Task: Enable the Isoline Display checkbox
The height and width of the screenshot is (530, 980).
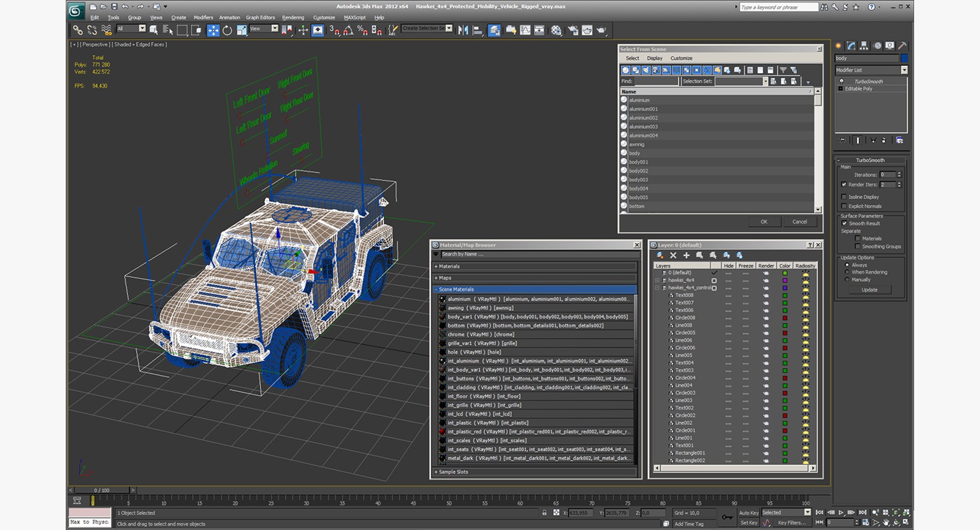Action: pos(844,197)
